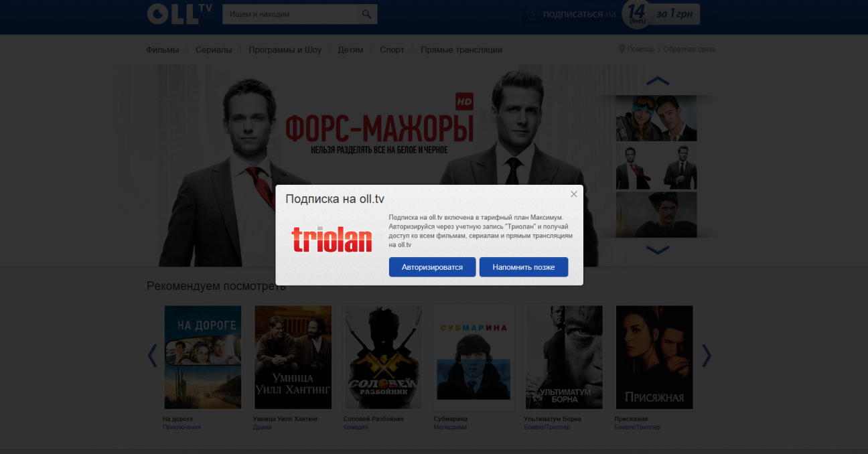Image resolution: width=868 pixels, height=454 pixels.
Task: Click the На дороге title link
Action: click(x=177, y=419)
